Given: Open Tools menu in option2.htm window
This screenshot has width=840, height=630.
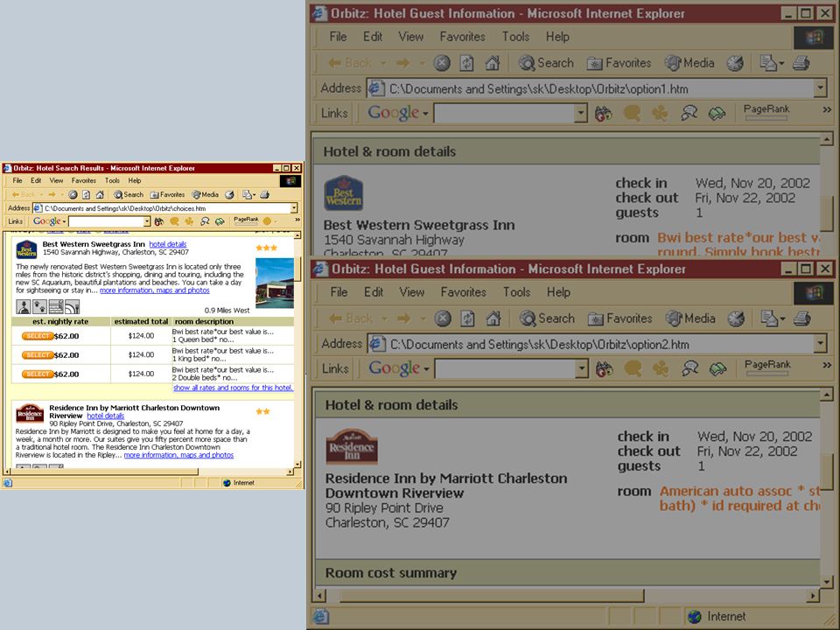Looking at the screenshot, I should 516,292.
